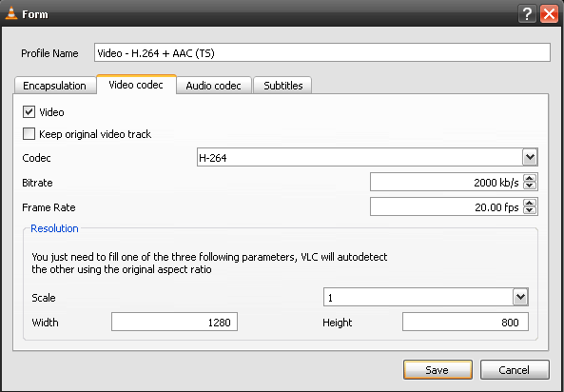Decrease Bitrate with down arrow

click(530, 186)
